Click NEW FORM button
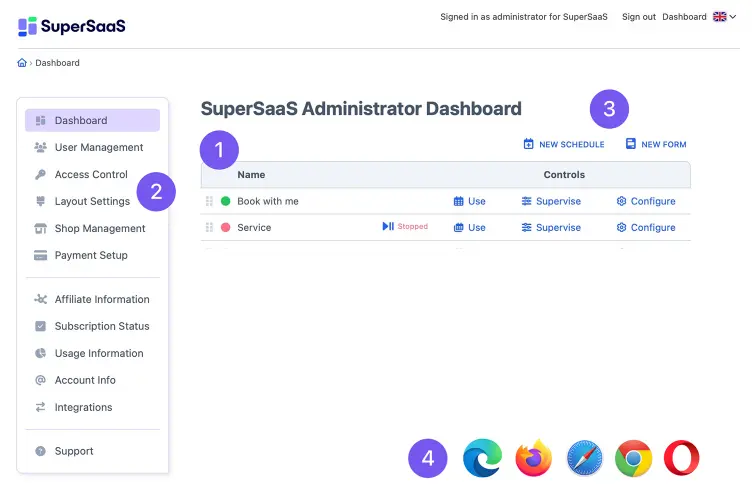Image resolution: width=752 pixels, height=492 pixels. click(x=656, y=144)
